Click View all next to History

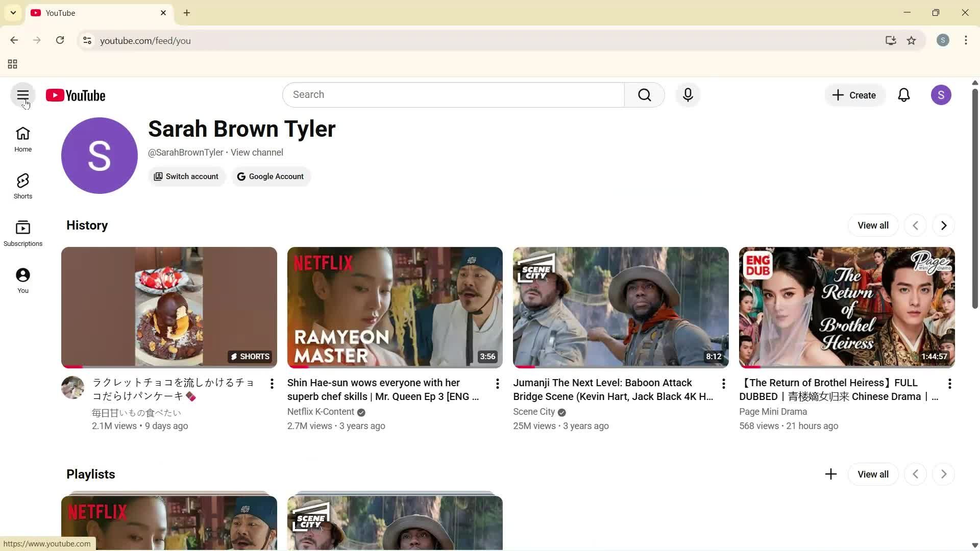873,225
